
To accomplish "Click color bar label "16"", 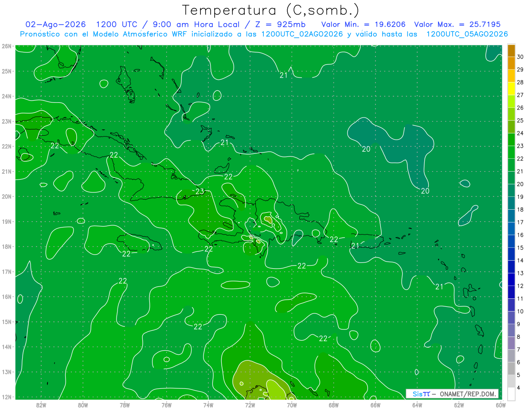I will coord(520,235).
